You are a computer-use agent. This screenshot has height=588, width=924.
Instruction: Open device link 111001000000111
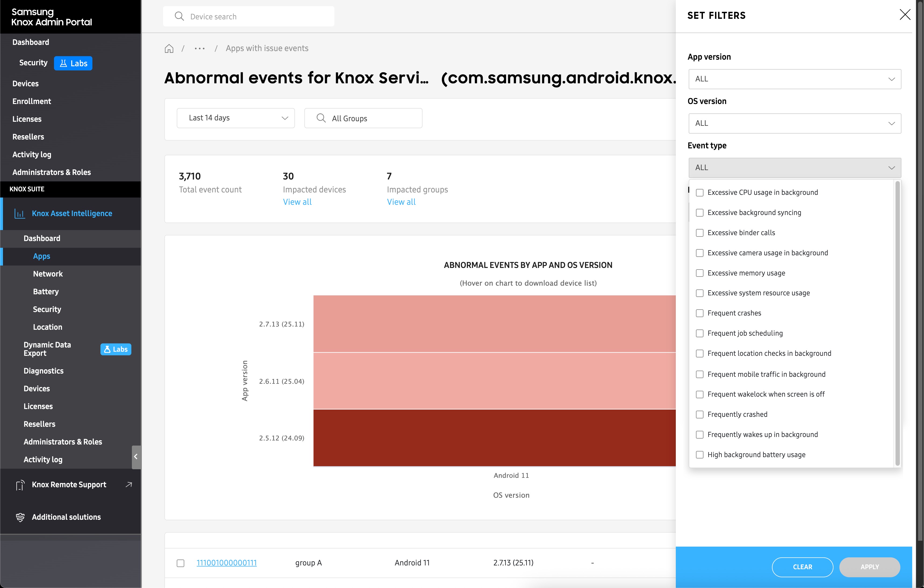226,563
